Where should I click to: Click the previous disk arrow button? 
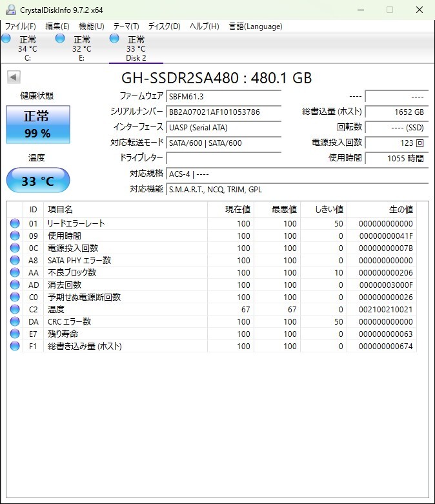click(x=14, y=77)
